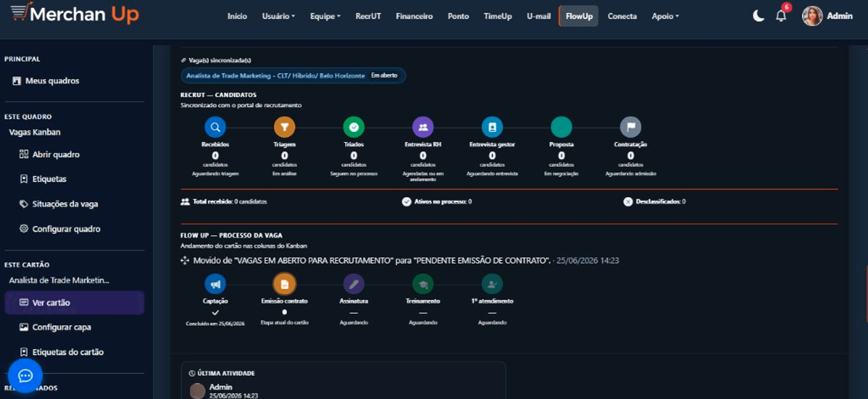Screen dimensions: 868x399
Task: Click the 1º atendimento step icon
Action: point(492,284)
